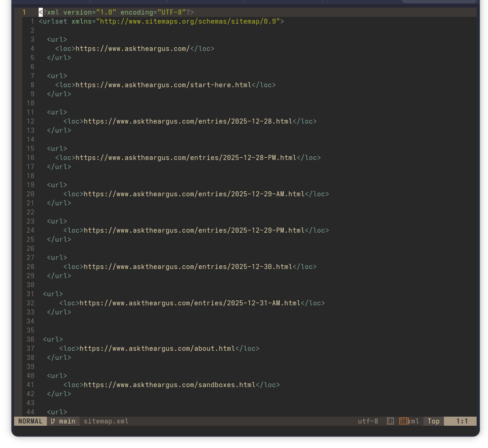Open the entries/2025-12-30.html link
Viewport: 488px width, 448px height.
pyautogui.click(x=188, y=267)
